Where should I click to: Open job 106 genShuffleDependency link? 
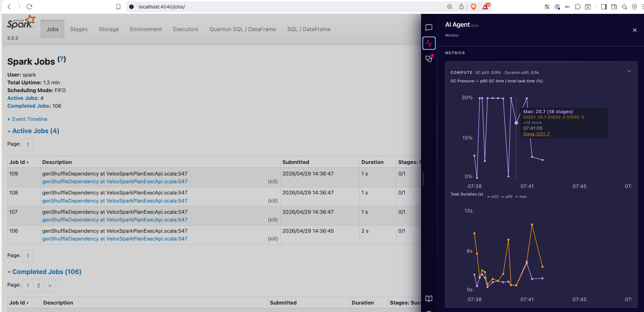tap(115, 239)
